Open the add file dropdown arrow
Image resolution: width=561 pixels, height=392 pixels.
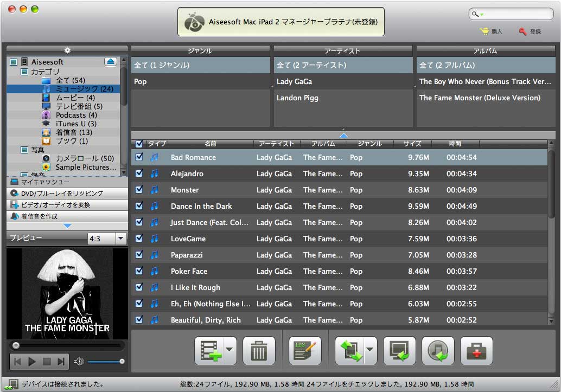pyautogui.click(x=229, y=351)
